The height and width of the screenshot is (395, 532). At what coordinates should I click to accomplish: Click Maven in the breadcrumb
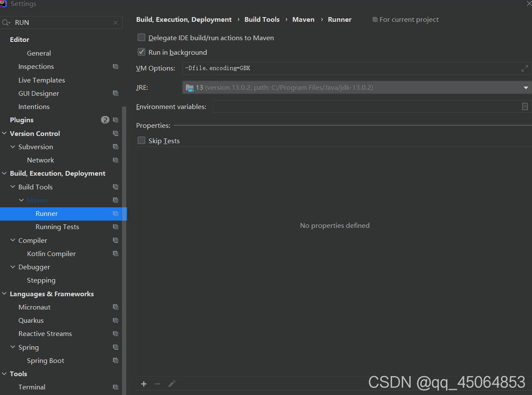click(x=303, y=20)
